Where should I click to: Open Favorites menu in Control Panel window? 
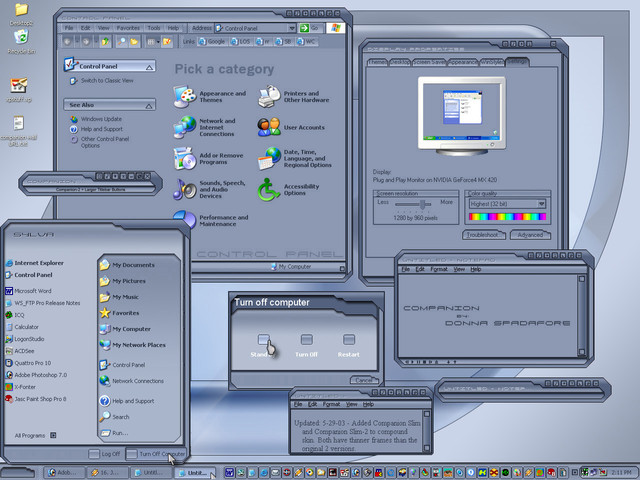128,28
